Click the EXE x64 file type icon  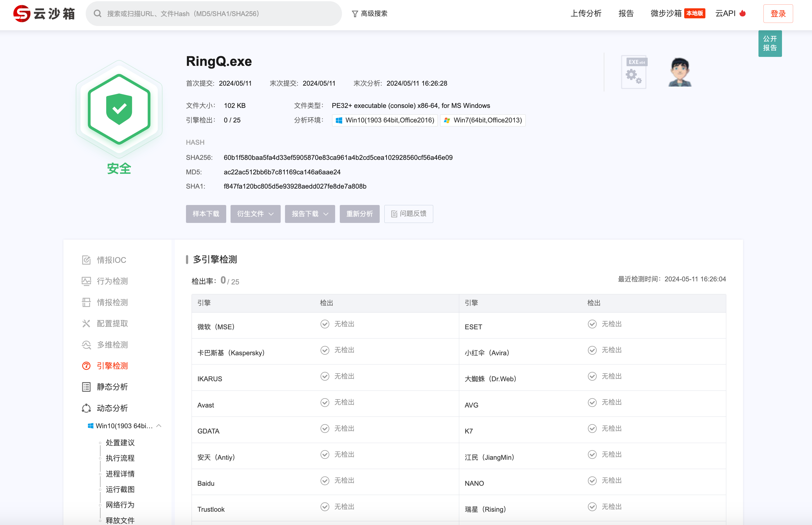tap(634, 72)
